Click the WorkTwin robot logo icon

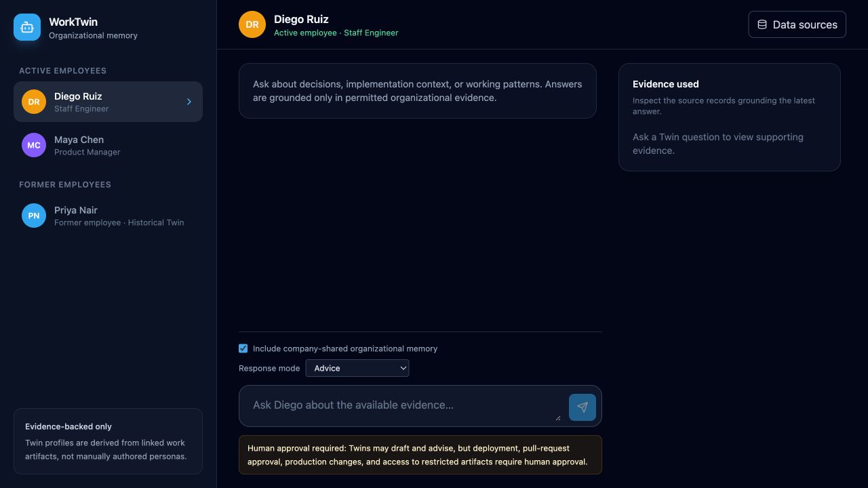[27, 27]
